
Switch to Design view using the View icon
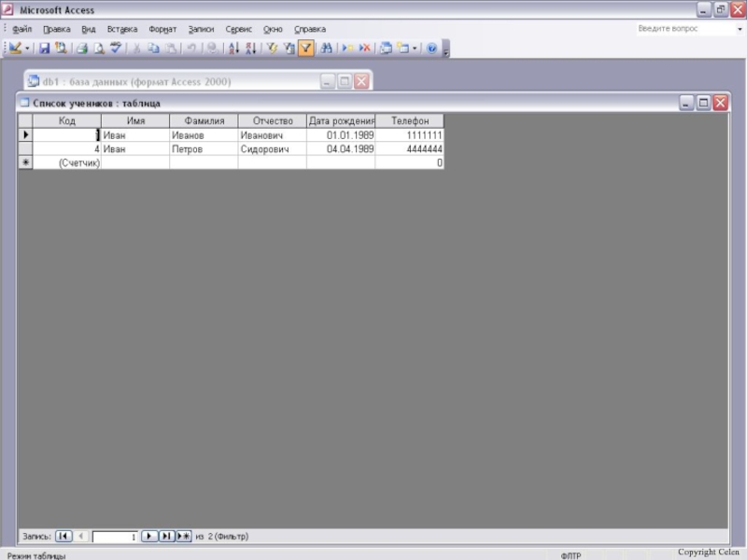click(x=15, y=49)
